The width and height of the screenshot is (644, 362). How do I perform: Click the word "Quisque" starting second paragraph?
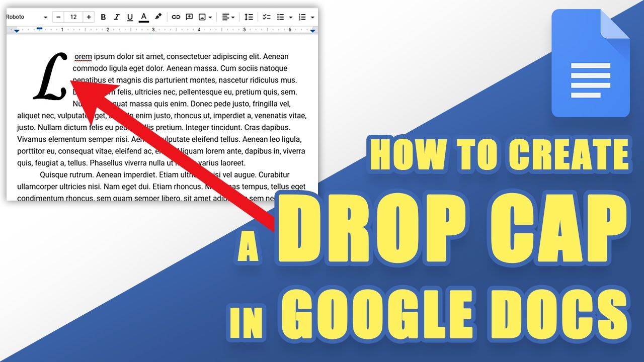pos(53,175)
